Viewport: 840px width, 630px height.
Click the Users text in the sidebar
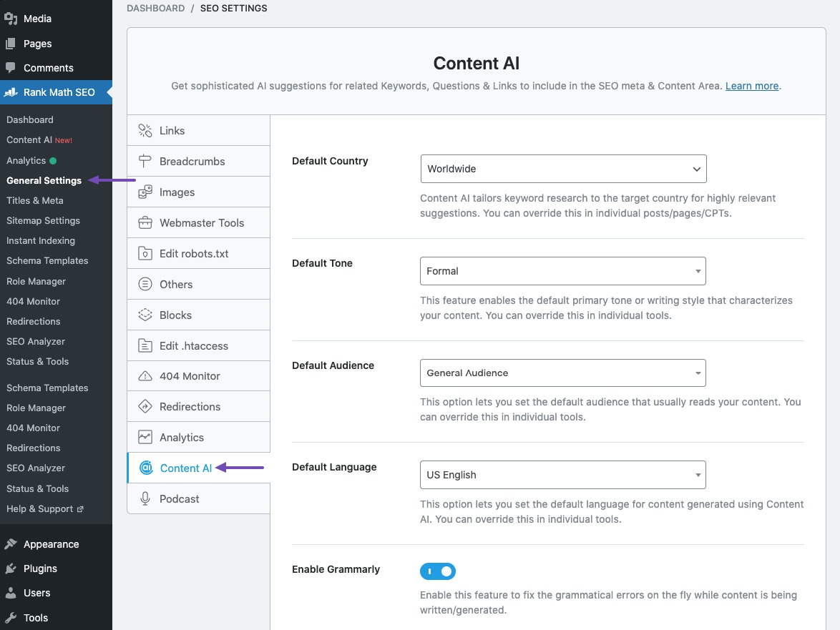point(37,593)
